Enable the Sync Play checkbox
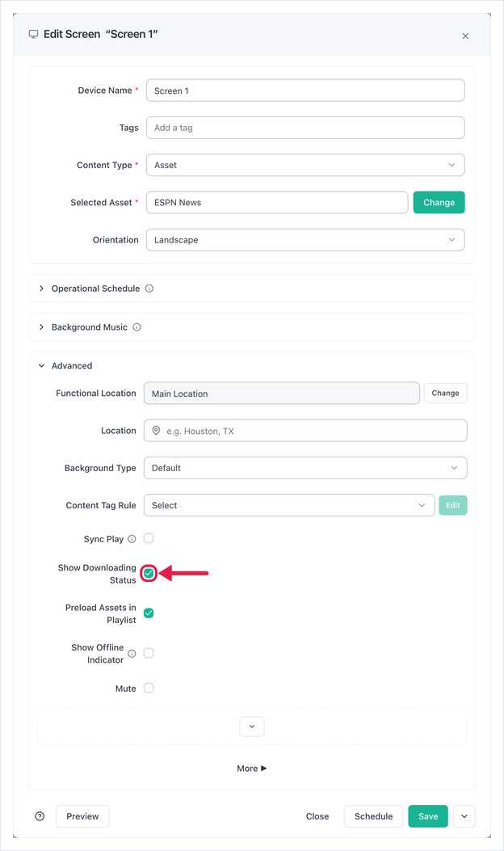The image size is (504, 851). (x=149, y=538)
